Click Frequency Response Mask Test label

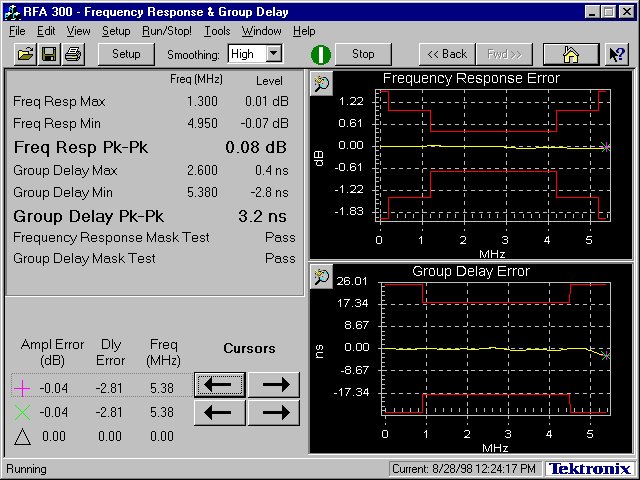[x=111, y=238]
